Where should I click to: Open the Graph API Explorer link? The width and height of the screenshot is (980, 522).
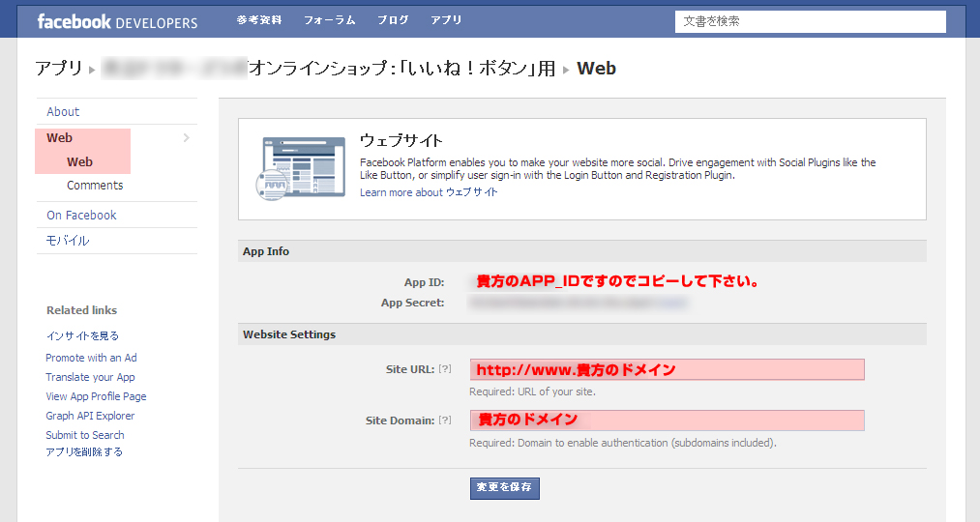[x=90, y=416]
